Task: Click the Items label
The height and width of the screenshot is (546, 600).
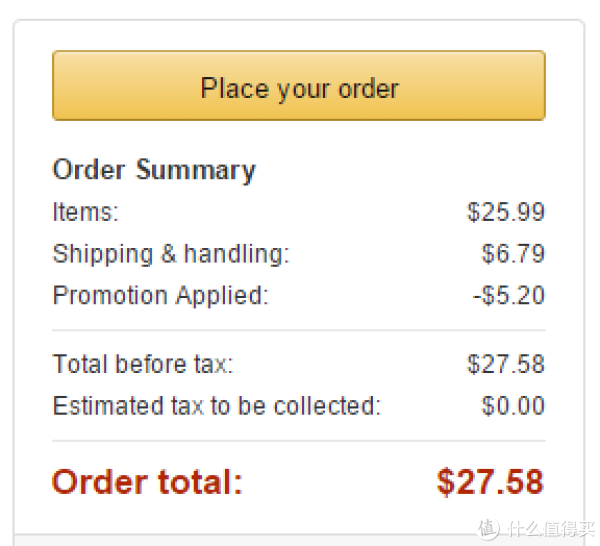Action: point(86,212)
